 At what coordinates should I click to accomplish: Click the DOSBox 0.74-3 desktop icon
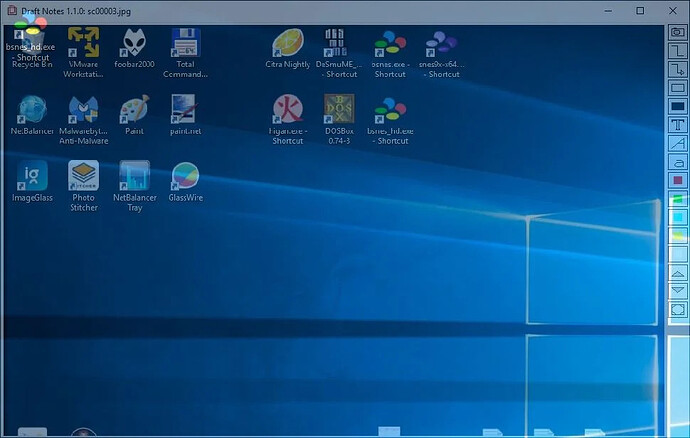[x=339, y=109]
